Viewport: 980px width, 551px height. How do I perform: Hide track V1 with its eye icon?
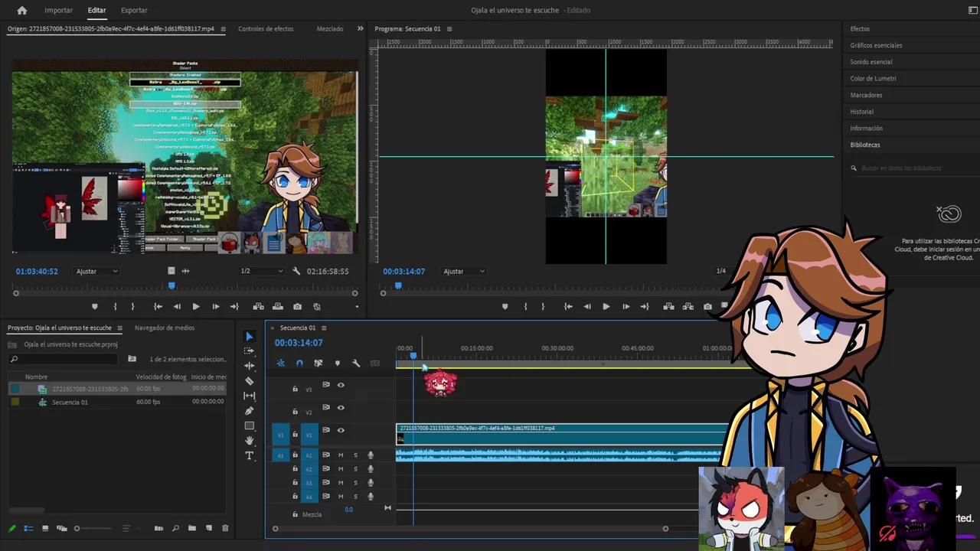click(x=341, y=430)
